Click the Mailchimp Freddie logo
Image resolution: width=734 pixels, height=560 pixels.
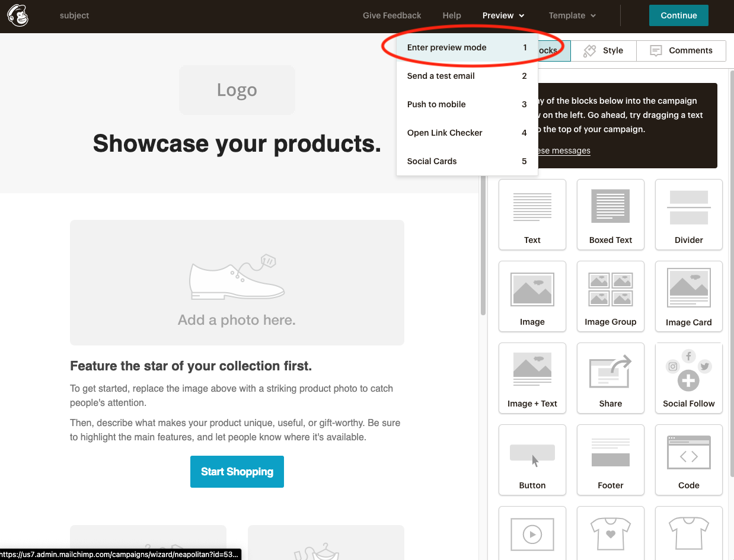pyautogui.click(x=18, y=16)
